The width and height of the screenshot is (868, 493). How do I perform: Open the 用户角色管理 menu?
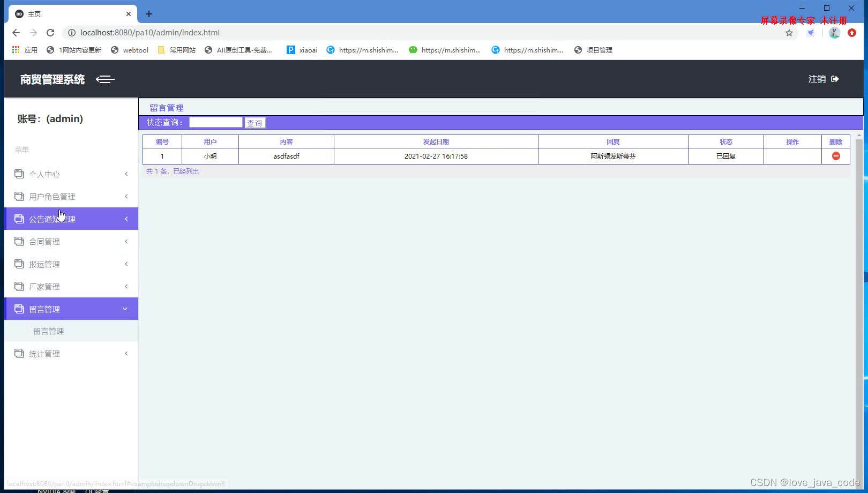point(71,196)
